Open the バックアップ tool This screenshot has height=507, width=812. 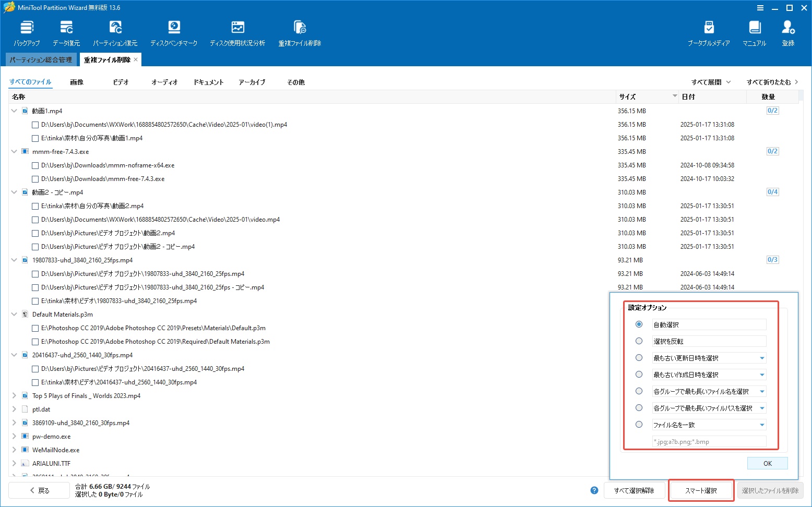click(x=26, y=31)
